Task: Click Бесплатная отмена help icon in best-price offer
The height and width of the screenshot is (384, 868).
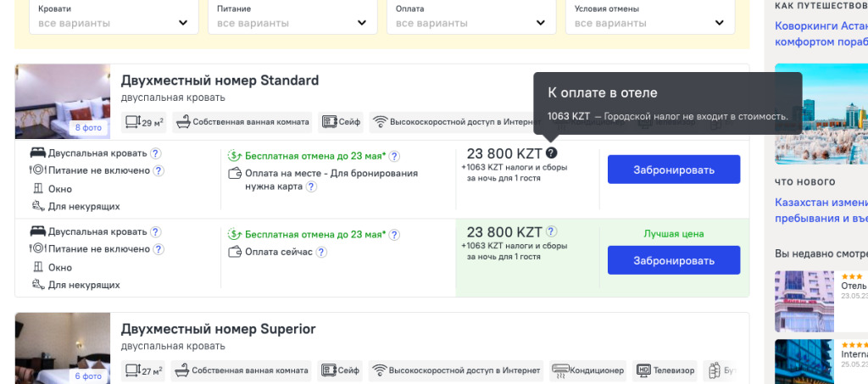Action: pos(394,235)
